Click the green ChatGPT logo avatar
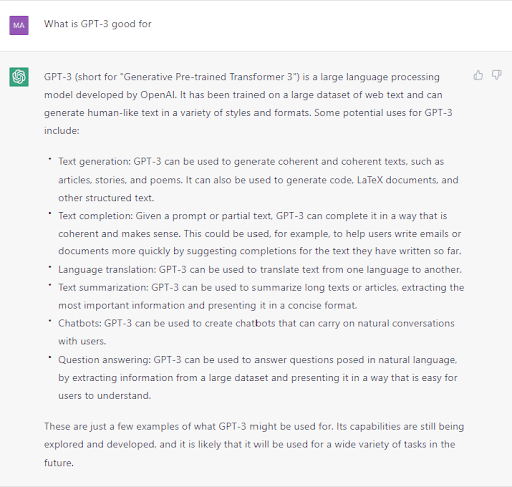Screen dimensions: 512x487 19,77
